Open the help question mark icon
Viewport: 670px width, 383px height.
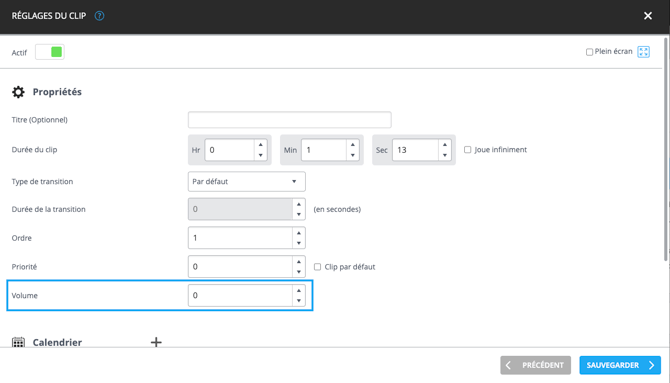tap(99, 16)
